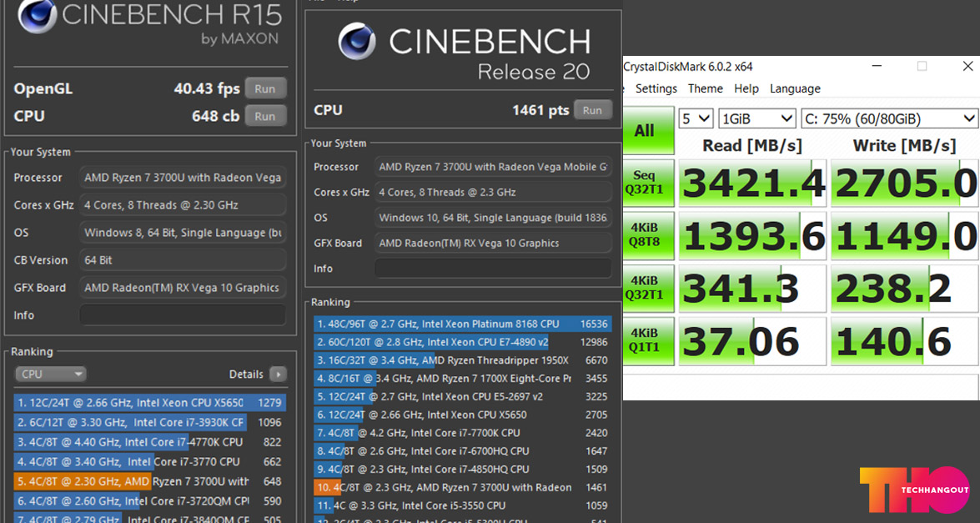Viewport: 980px width, 523px height.
Task: Click the 4KiB Q8T8 write result 1149.0
Action: point(904,235)
